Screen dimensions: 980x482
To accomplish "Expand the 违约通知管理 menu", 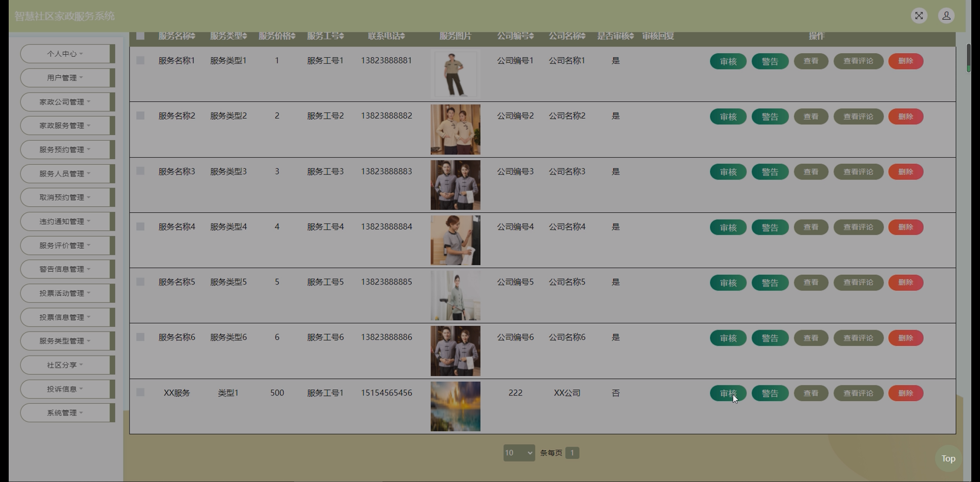I will pos(68,221).
